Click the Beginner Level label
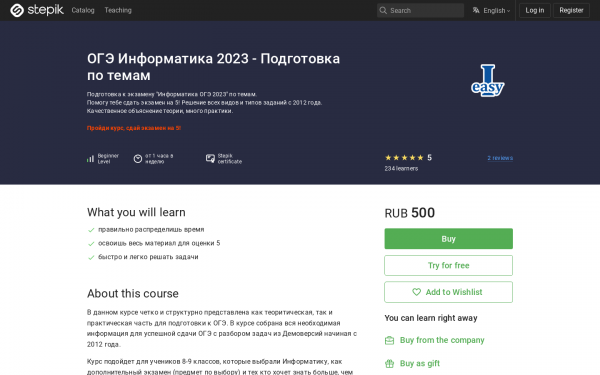The height and width of the screenshot is (375, 600). point(108,159)
